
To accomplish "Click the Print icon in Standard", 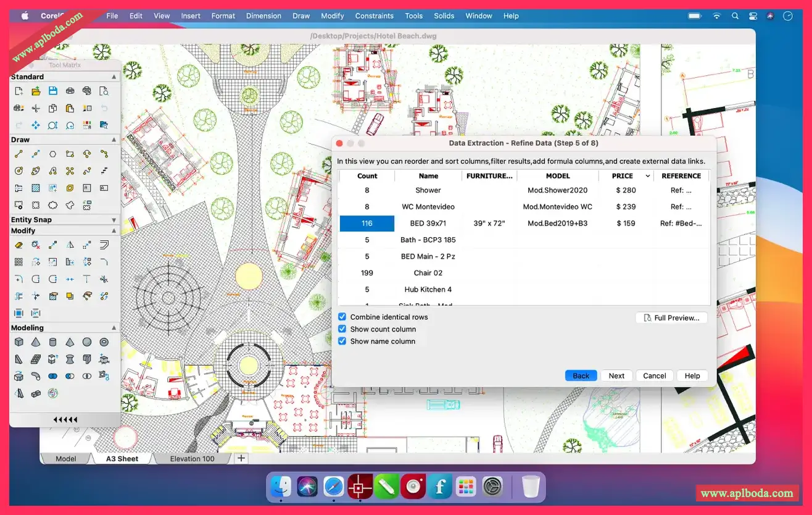I will click(70, 91).
